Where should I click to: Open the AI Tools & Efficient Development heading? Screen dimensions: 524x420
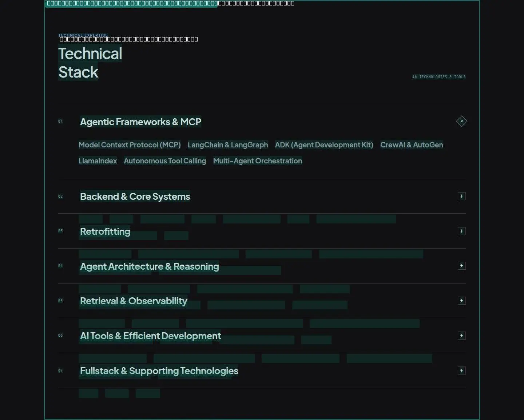pyautogui.click(x=150, y=336)
